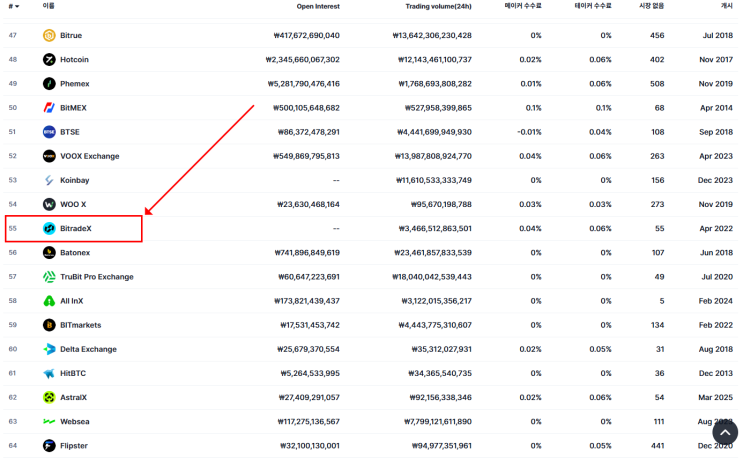Click BitMEX launch date Apr 2014
Viewport: 743px width, 458px height.
pyautogui.click(x=716, y=108)
